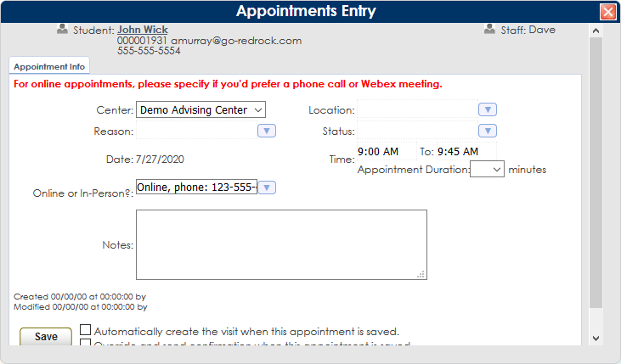
Task: Expand the Appointment Duration dropdown
Action: click(x=487, y=170)
